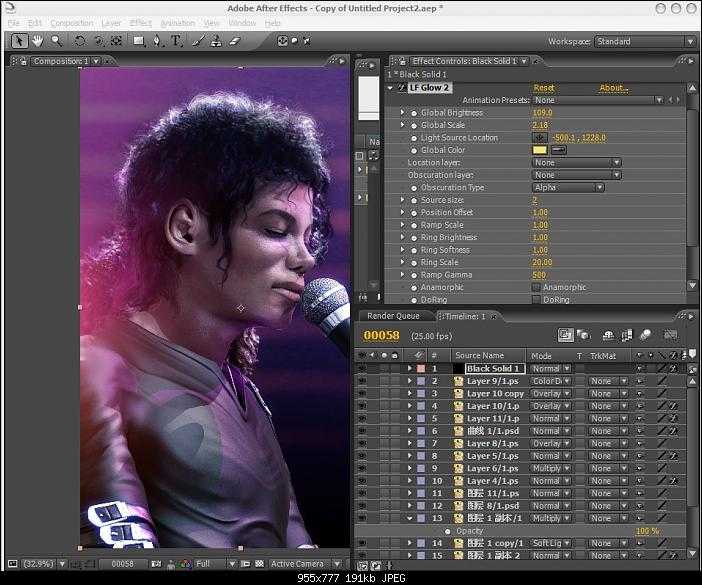Toggle LF Glow 2 effect switch
702x585 pixels.
pyautogui.click(x=402, y=88)
